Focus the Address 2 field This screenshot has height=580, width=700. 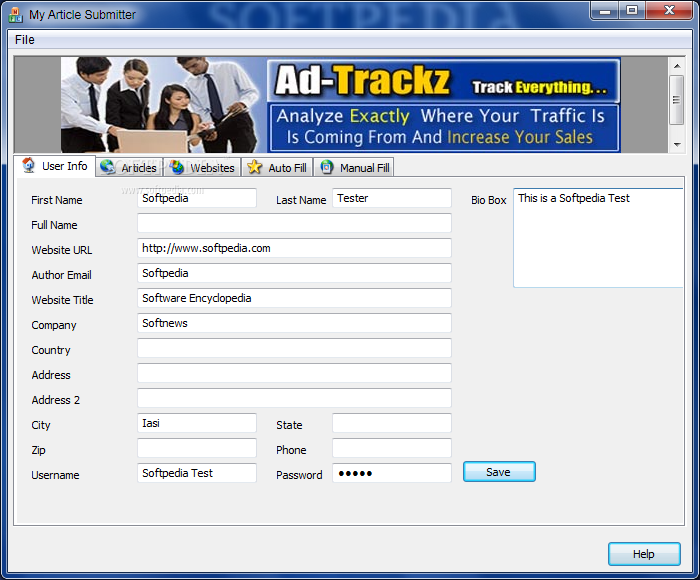[294, 398]
